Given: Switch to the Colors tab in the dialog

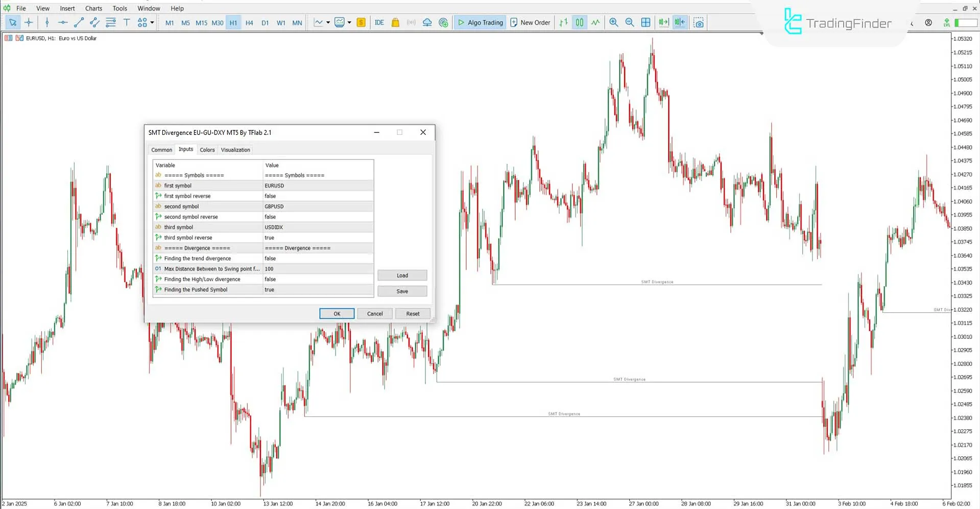Looking at the screenshot, I should click(x=207, y=149).
